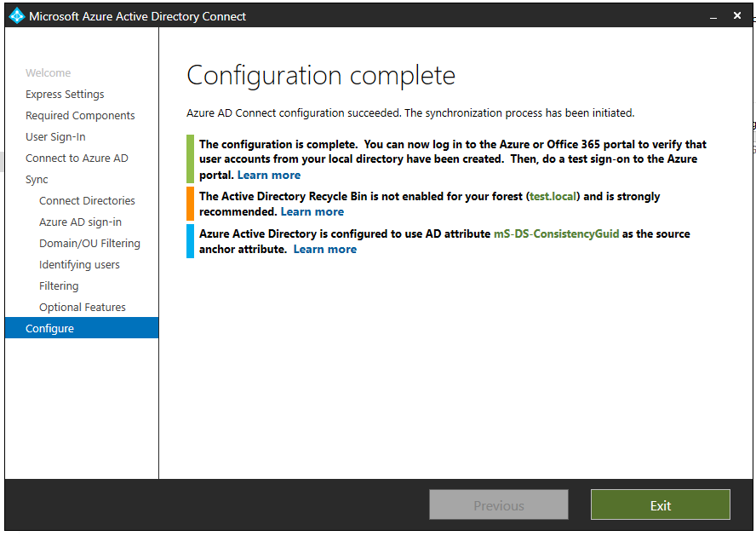Image resolution: width=756 pixels, height=536 pixels.
Task: Select Optional Features sub-step
Action: point(82,307)
